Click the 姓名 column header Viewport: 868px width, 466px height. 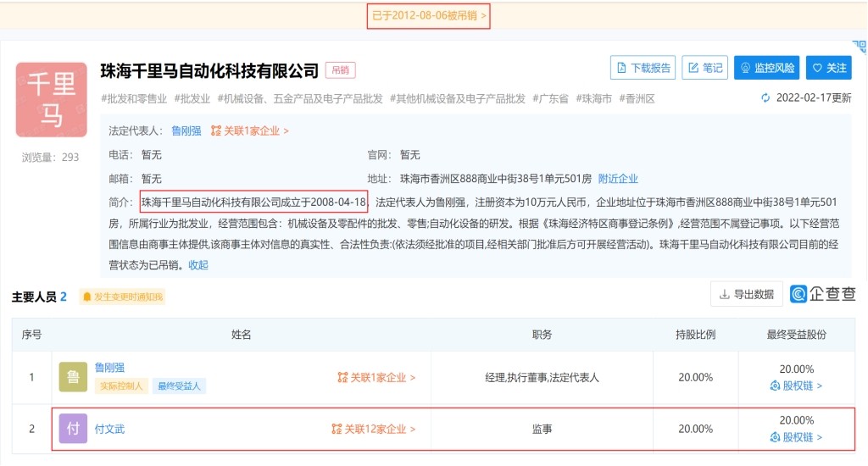click(x=242, y=335)
